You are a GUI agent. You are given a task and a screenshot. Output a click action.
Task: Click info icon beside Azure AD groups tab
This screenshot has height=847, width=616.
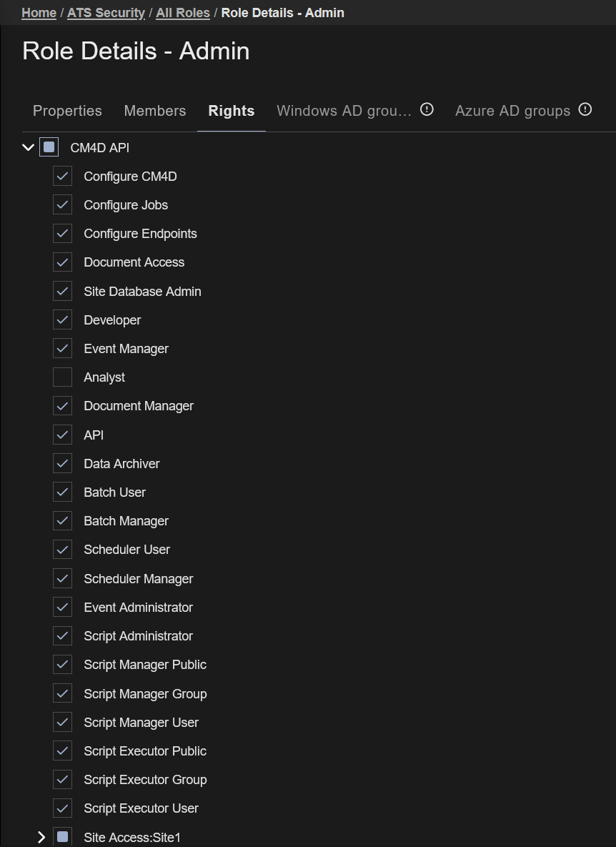(x=585, y=109)
